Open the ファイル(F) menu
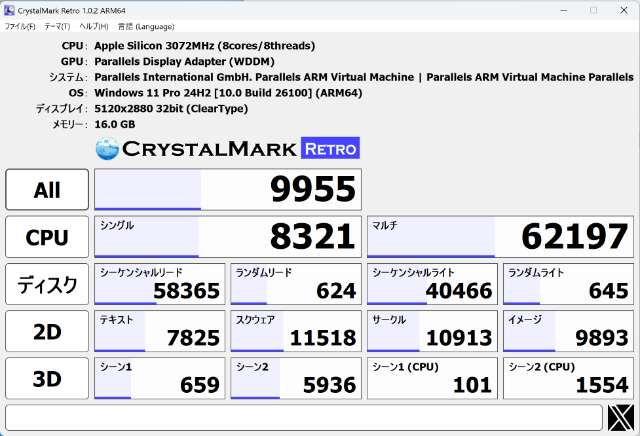This screenshot has width=640, height=436. (20, 26)
